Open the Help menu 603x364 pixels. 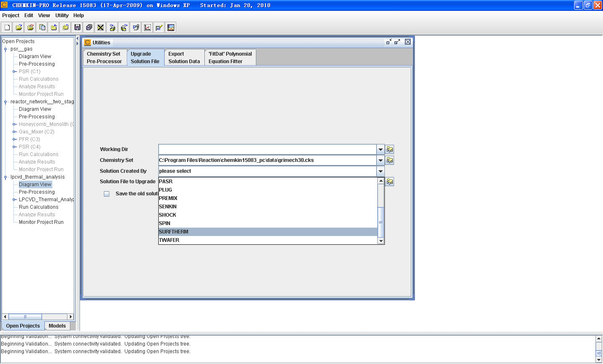[79, 15]
